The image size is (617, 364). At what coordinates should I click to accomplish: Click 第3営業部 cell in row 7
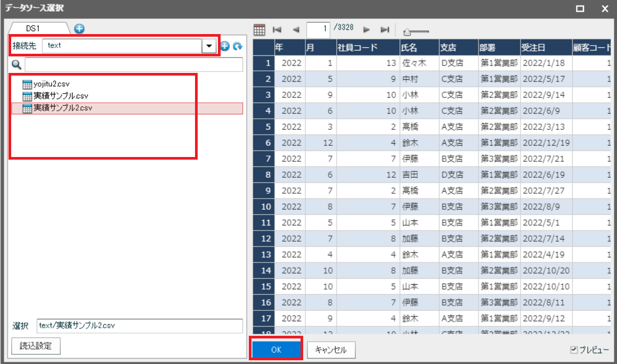(499, 159)
